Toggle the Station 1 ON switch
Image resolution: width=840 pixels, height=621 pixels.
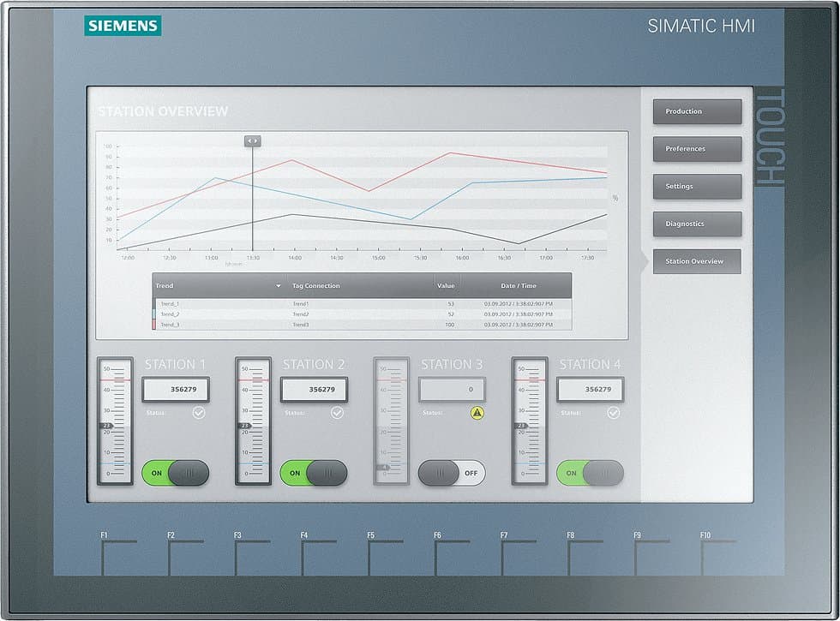click(x=175, y=473)
